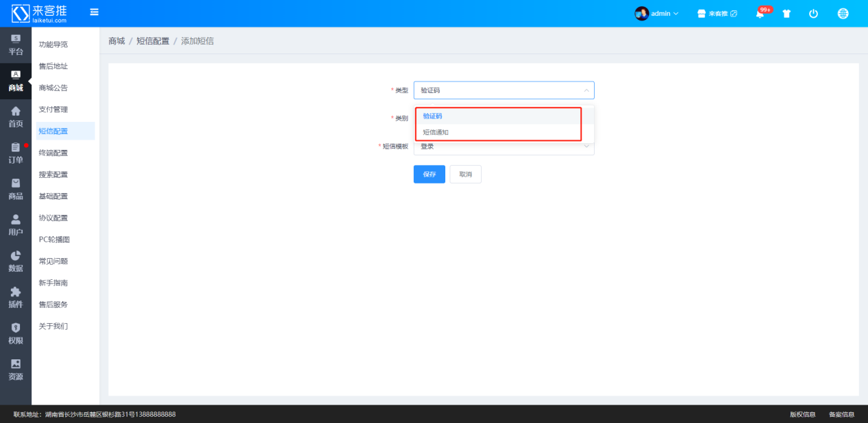Viewport: 868px width, 423px height.
Task: Select 终端配置 menu item
Action: pos(53,153)
